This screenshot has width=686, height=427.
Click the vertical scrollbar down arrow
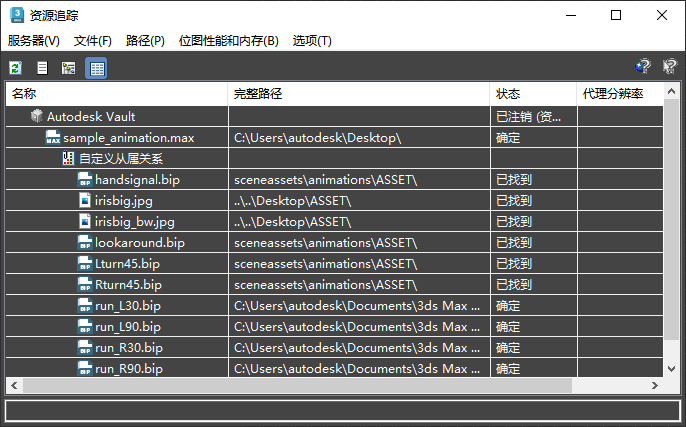[x=672, y=368]
